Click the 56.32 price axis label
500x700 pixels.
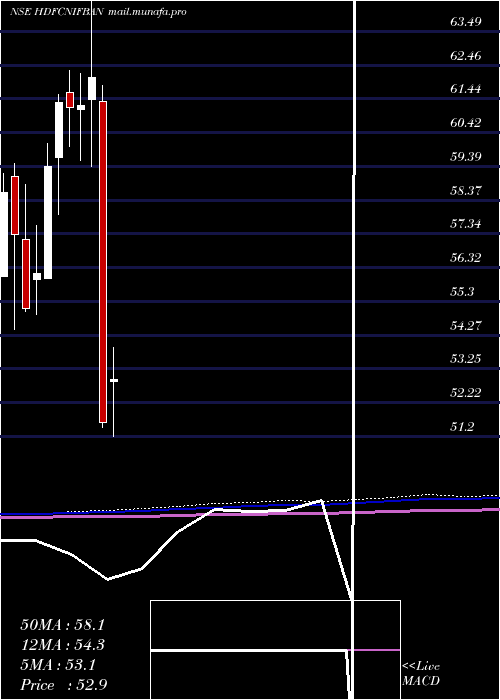[466, 258]
